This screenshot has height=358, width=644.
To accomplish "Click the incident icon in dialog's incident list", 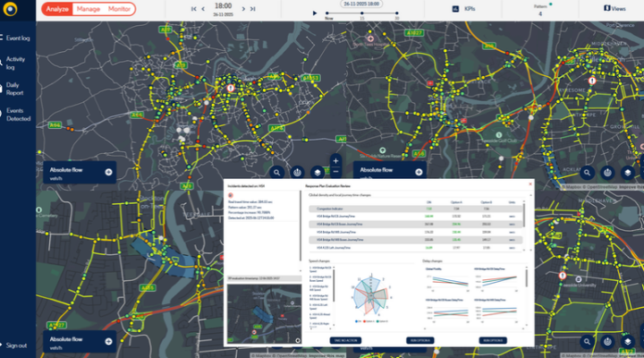I will [231, 195].
